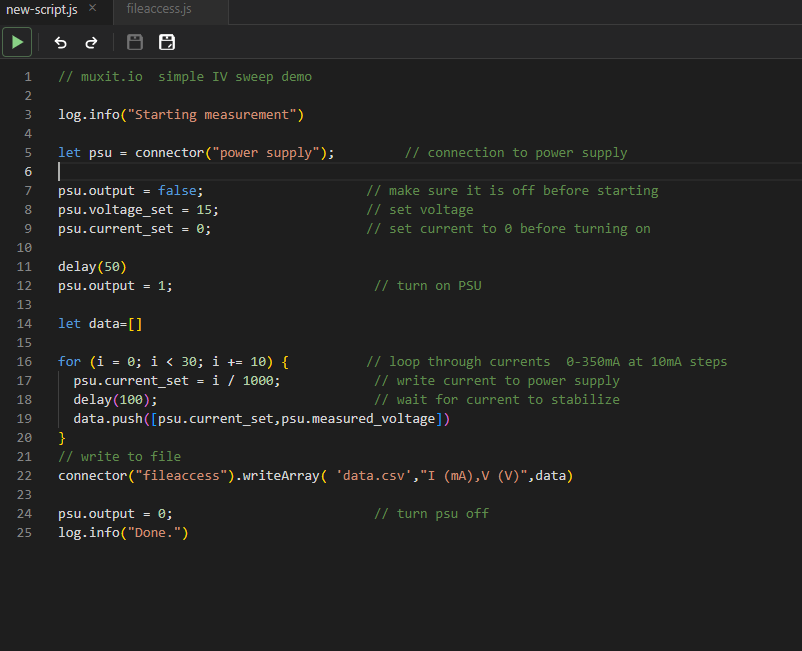Click the string 'data.csv' in writeArray
802x651 pixels.
coord(374,476)
